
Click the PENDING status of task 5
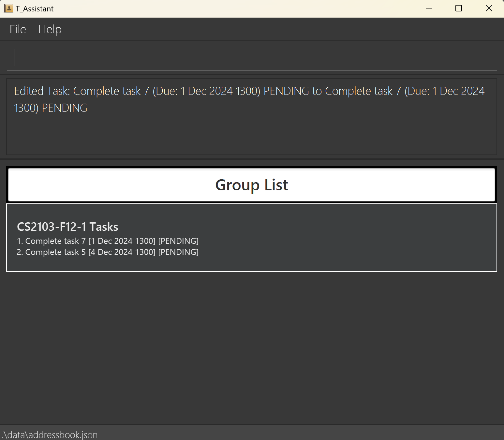click(178, 252)
